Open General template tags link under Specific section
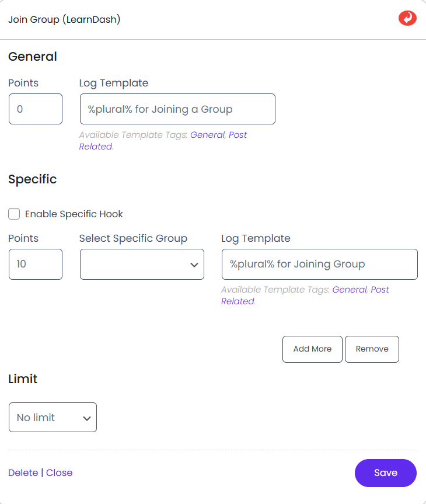Viewport: 426px width, 504px height. 349,290
